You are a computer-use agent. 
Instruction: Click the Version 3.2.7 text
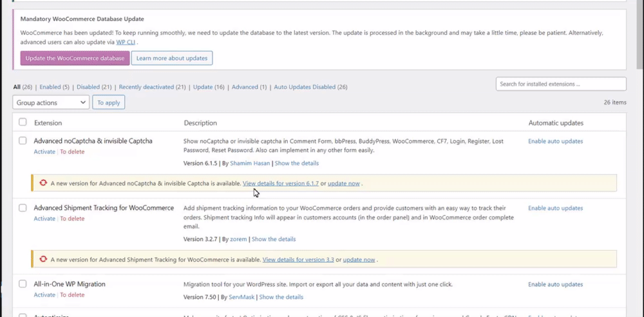tap(200, 239)
